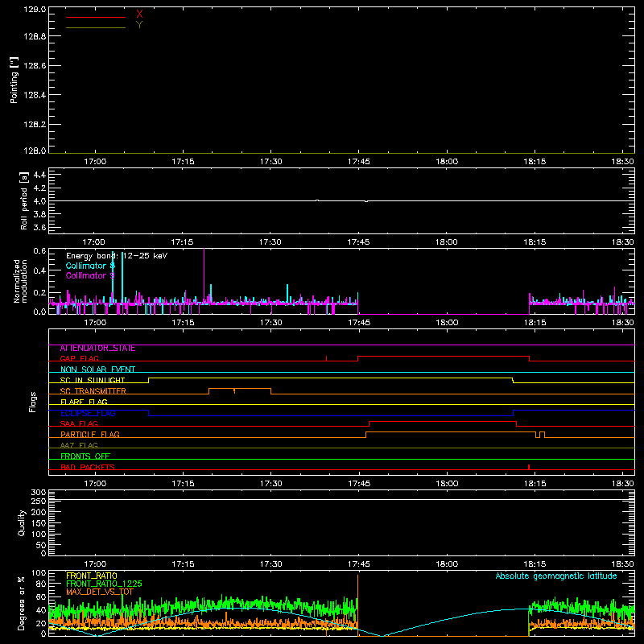Click the NON_SOLAR_EVENT flag label

click(x=97, y=369)
